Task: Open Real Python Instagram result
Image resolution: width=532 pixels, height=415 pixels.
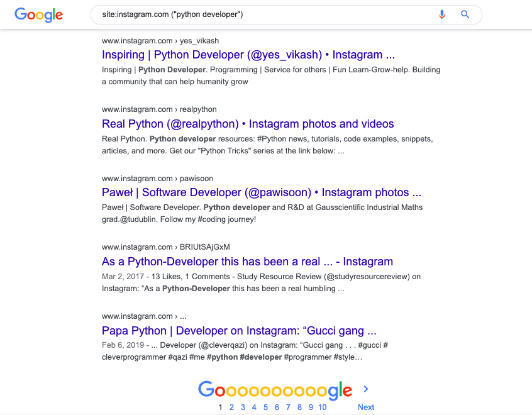Action: click(248, 124)
